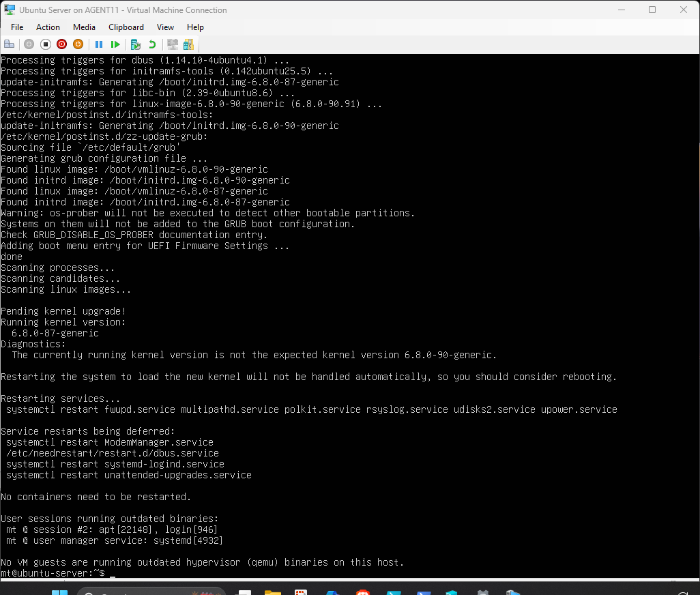The width and height of the screenshot is (700, 595).
Task: Revert the VM with the green arrow icon
Action: [152, 44]
